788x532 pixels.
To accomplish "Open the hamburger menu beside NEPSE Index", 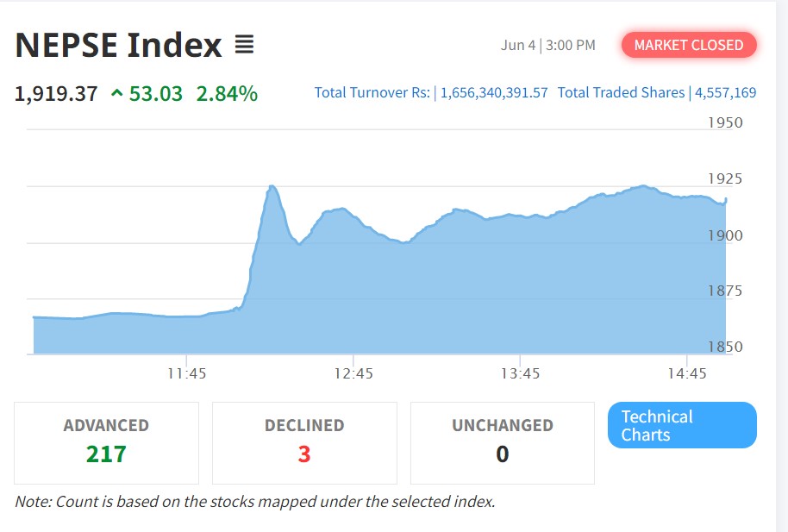I will pos(244,45).
